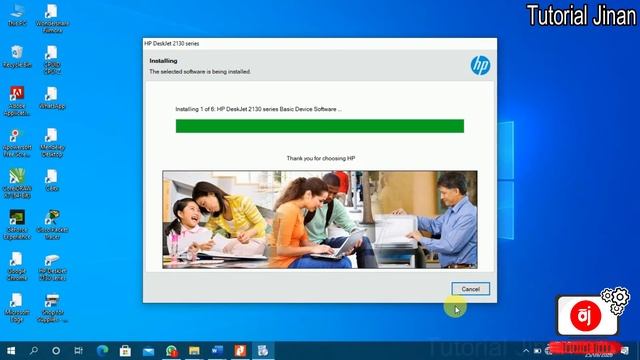Select the Adobe Application desktop shortcut

pos(17,101)
